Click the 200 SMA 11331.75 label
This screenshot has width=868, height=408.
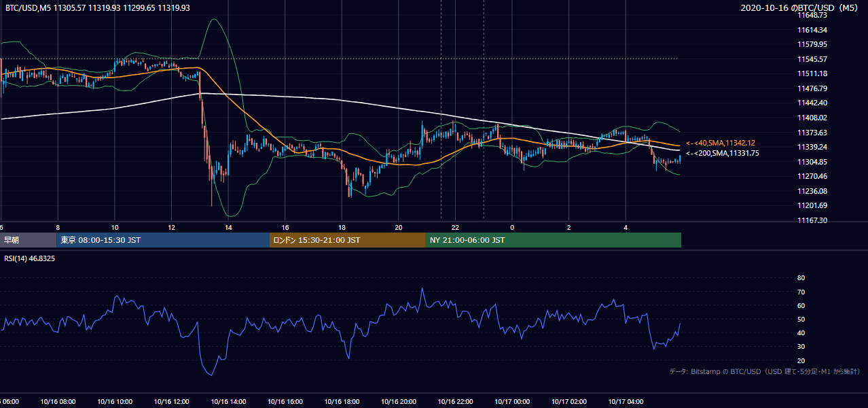point(722,154)
